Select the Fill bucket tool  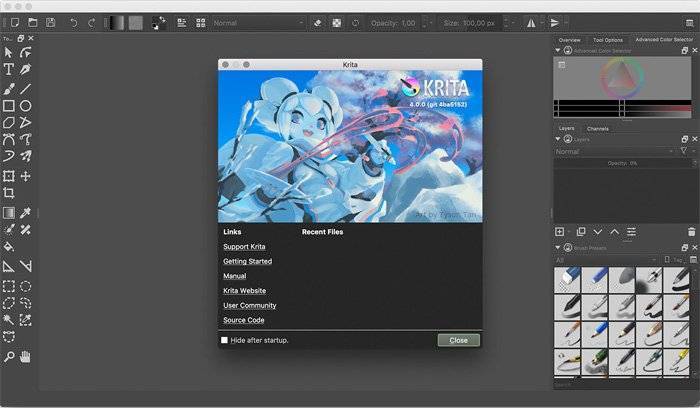[x=8, y=246]
